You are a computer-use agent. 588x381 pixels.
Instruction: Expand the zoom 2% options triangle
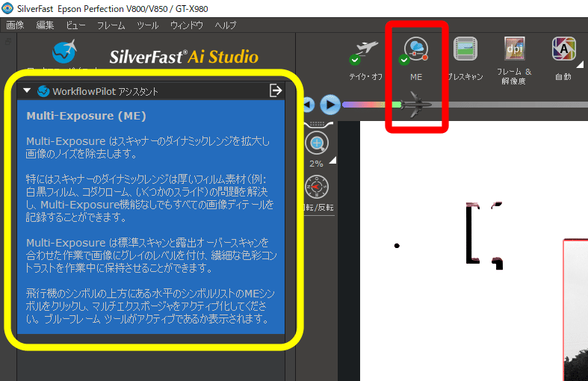[332, 161]
